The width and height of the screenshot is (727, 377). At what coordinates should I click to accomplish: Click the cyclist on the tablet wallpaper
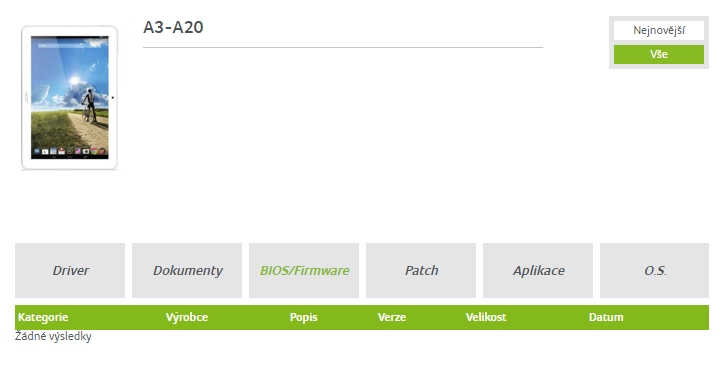(x=89, y=105)
